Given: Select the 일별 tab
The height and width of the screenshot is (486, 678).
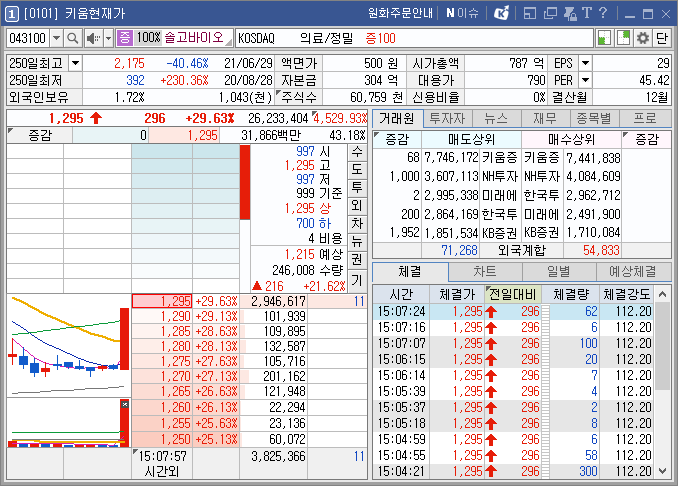Looking at the screenshot, I should pyautogui.click(x=559, y=272).
